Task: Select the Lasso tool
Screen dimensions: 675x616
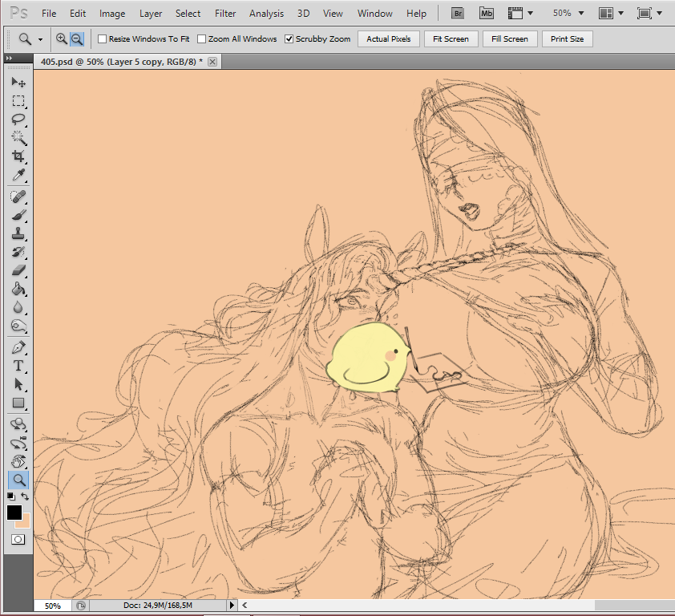Action: pos(18,119)
